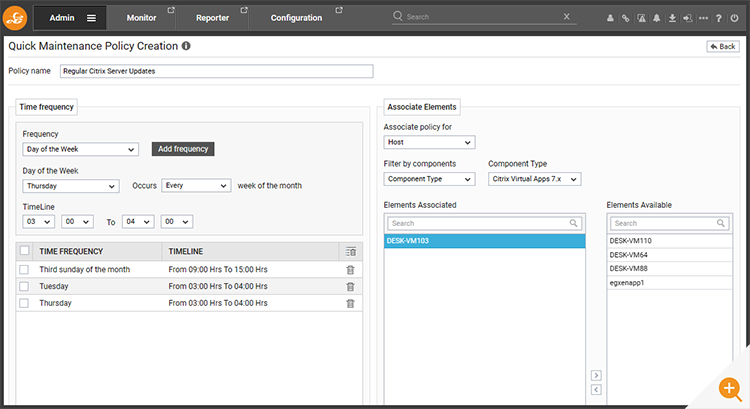
Task: Open the user profile icon
Action: point(610,18)
